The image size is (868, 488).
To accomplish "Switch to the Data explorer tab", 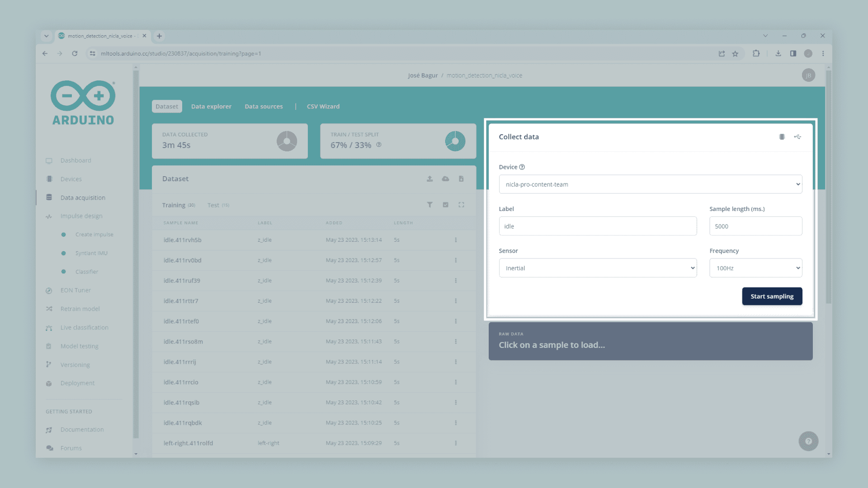I will [x=211, y=107].
